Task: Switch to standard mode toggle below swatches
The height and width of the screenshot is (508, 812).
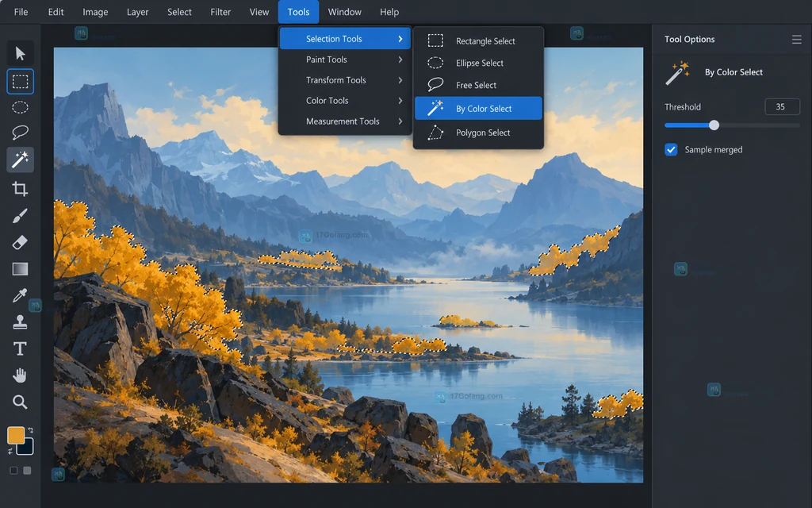Action: (x=13, y=470)
